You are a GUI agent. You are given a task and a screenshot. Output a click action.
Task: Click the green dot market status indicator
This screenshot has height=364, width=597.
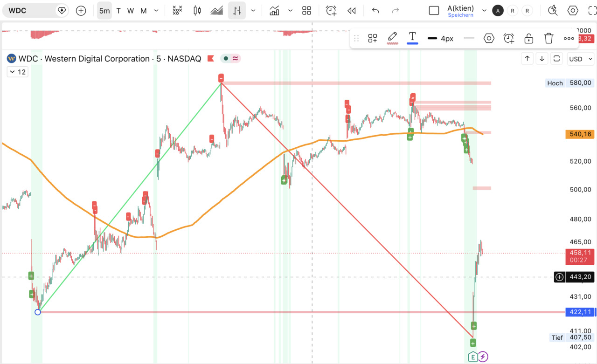tap(226, 59)
